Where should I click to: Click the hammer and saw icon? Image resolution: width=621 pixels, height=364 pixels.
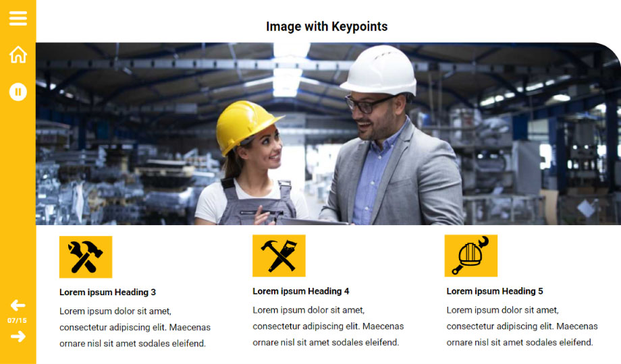point(279,255)
